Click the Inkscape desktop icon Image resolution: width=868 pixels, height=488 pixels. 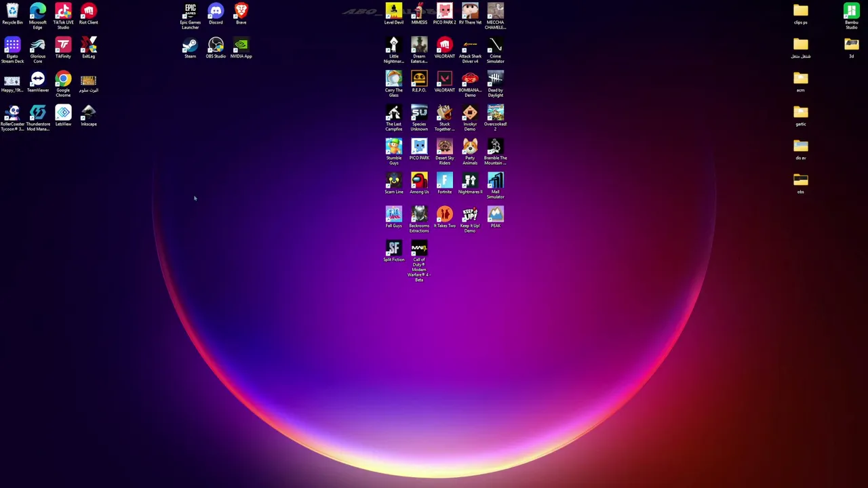point(89,115)
